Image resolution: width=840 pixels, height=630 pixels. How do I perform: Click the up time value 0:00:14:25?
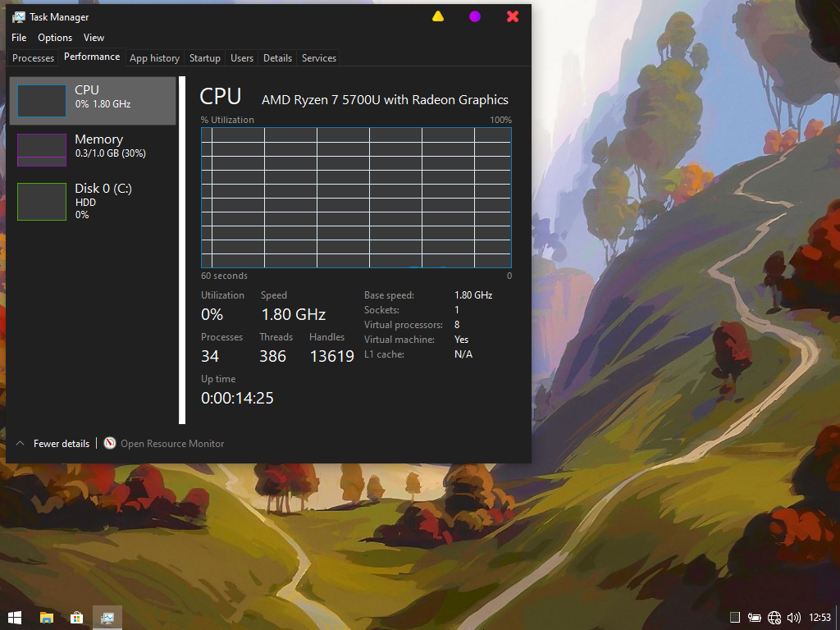pos(237,398)
